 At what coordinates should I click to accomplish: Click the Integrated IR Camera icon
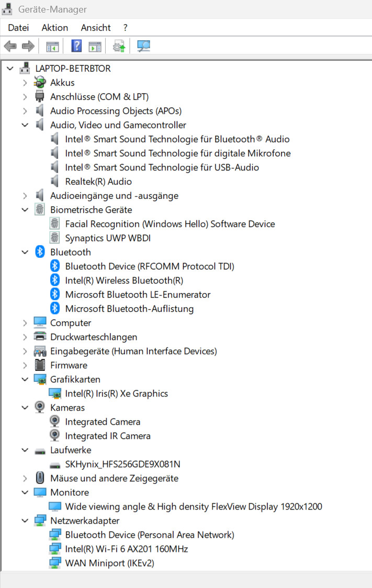(55, 435)
